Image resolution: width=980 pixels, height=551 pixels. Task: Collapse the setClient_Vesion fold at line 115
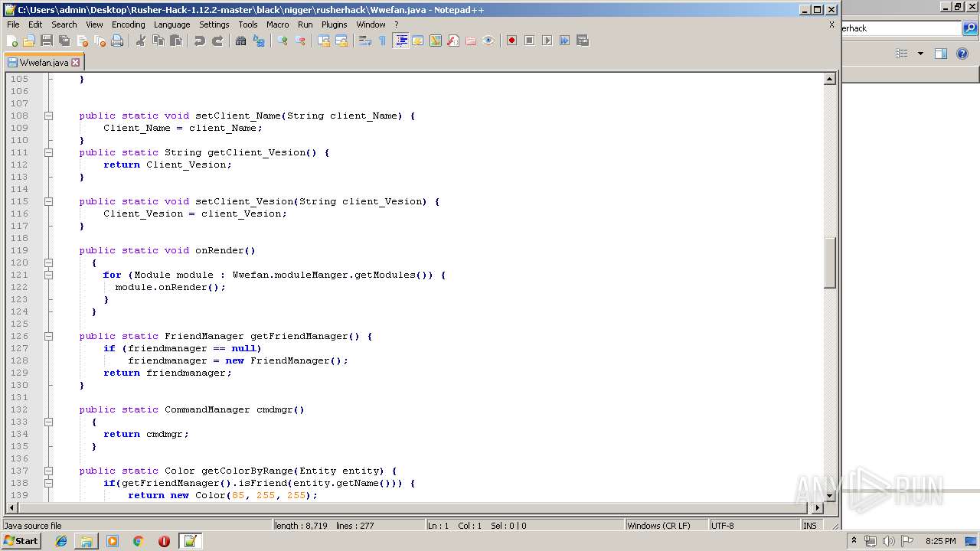tap(48, 201)
